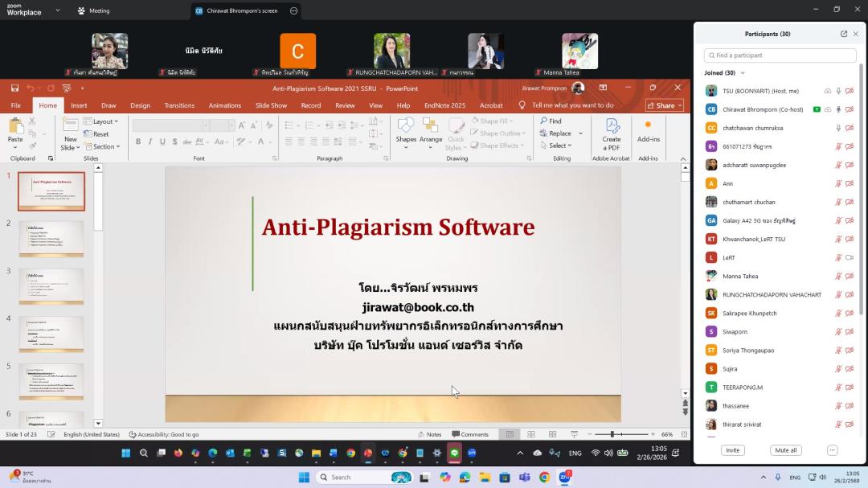Pop out the Participants panel
868x488 pixels.
pos(843,34)
